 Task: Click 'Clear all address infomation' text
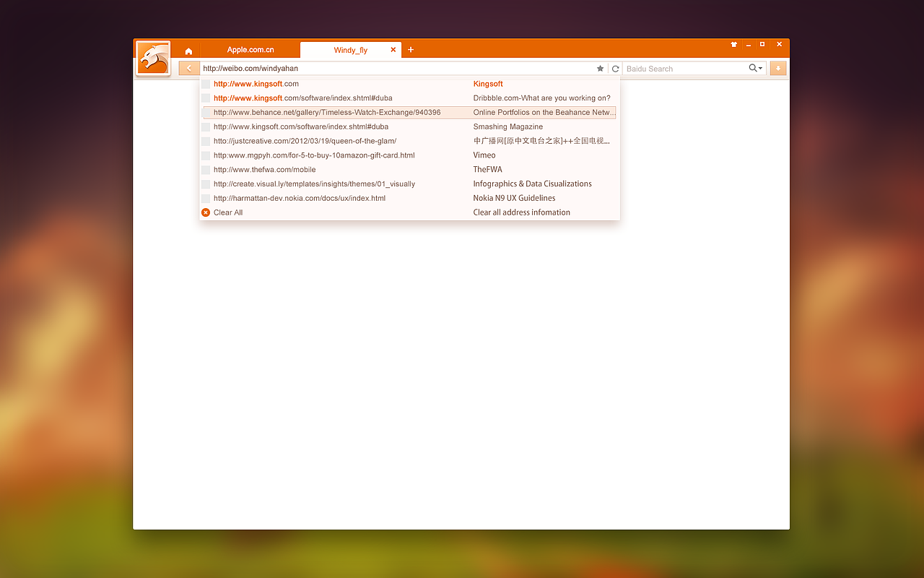pyautogui.click(x=522, y=212)
